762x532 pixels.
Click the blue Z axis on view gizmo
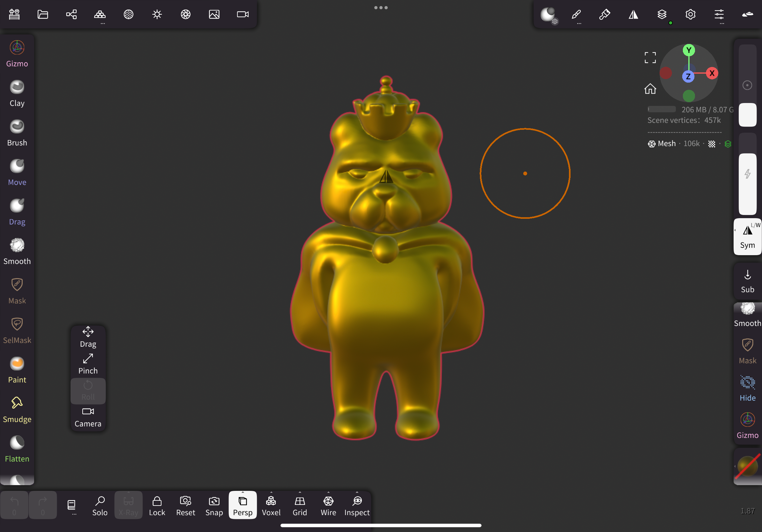coord(688,77)
